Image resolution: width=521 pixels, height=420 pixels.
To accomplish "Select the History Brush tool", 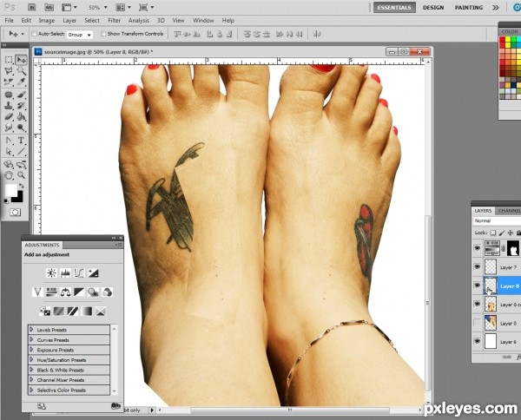I will click(x=21, y=106).
